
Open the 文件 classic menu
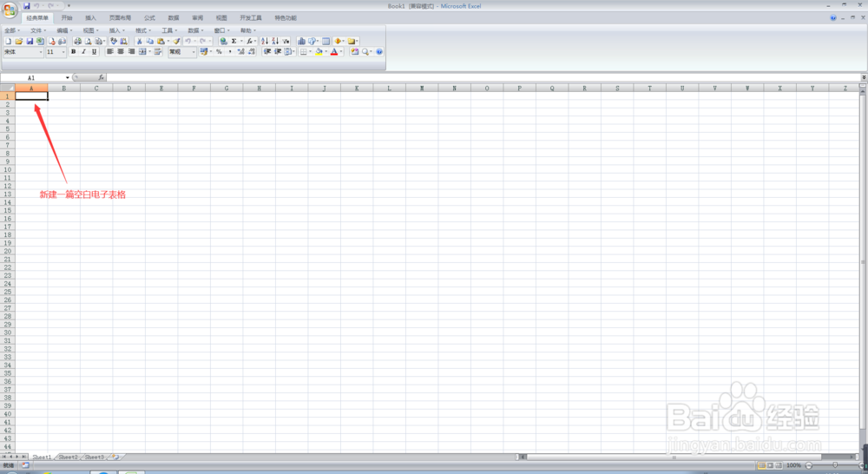(x=38, y=30)
